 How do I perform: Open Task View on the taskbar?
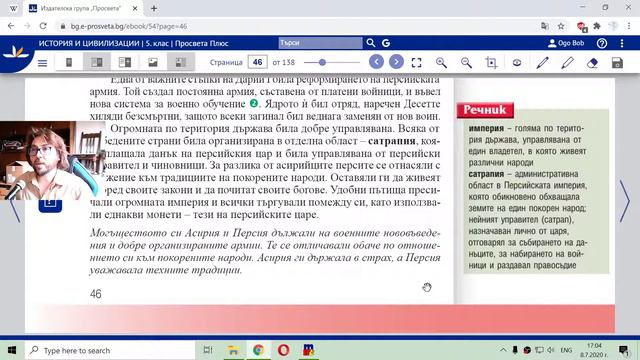click(208, 350)
